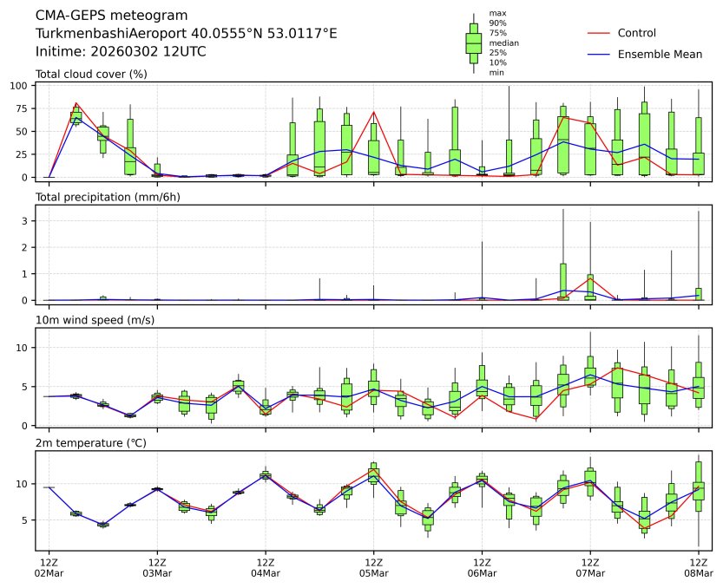Click the 12Z 05Mar x-axis tick label
This screenshot has width=723, height=588.
tap(373, 568)
